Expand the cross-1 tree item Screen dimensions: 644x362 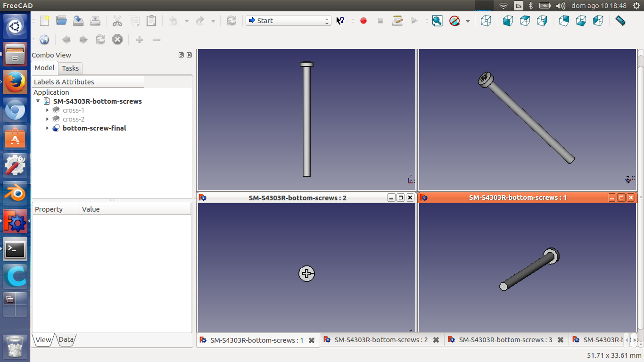click(47, 110)
